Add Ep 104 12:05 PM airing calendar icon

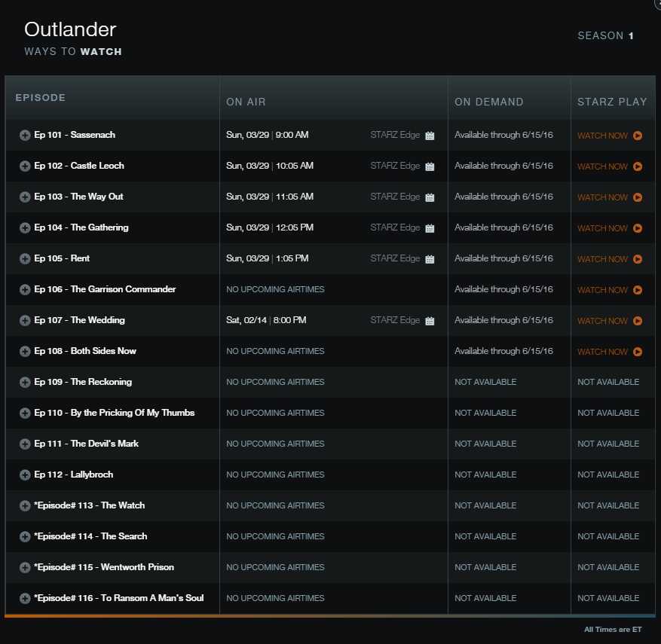430,228
